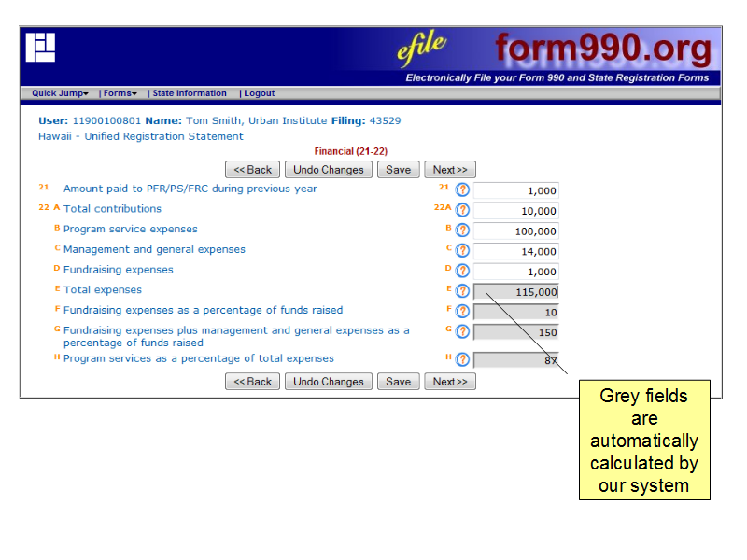The height and width of the screenshot is (560, 747).
Task: Click the top Next>> button
Action: (450, 170)
